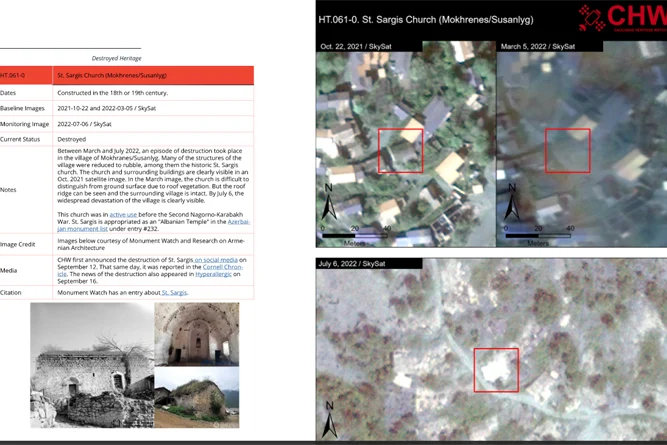Viewport: 667px width, 445px height.
Task: Click the red marker box in October 2021 image
Action: (401, 151)
